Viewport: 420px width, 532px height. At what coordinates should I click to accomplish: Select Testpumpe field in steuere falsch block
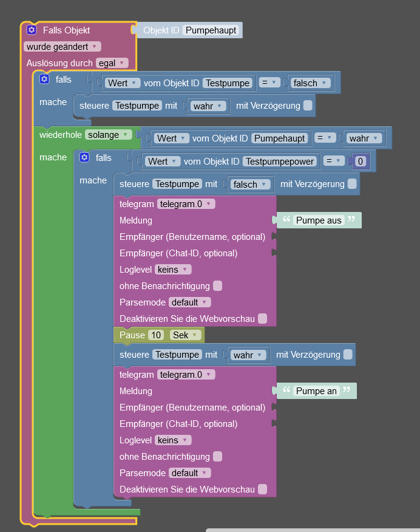tap(177, 184)
